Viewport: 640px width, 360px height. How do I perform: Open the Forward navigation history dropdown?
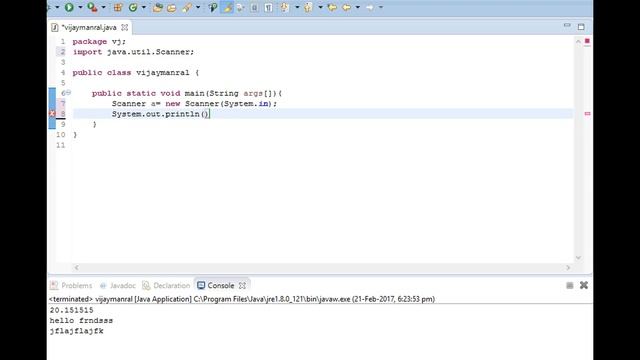tap(381, 7)
